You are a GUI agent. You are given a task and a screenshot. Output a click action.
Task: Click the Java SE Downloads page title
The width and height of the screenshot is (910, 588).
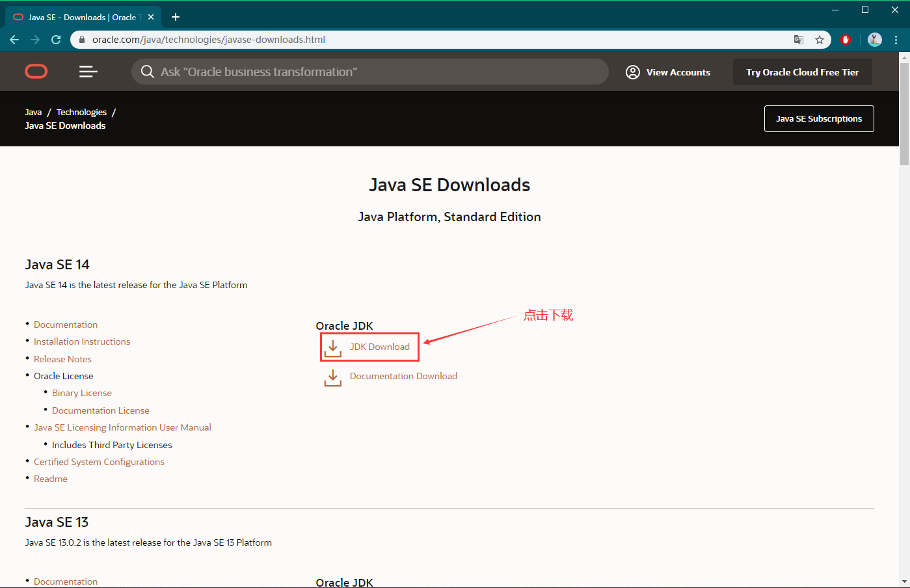[x=449, y=185]
